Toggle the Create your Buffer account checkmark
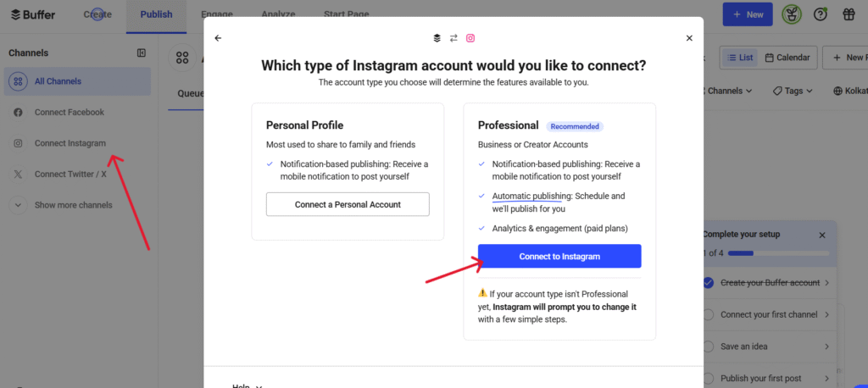Viewport: 868px width, 388px height. click(709, 282)
